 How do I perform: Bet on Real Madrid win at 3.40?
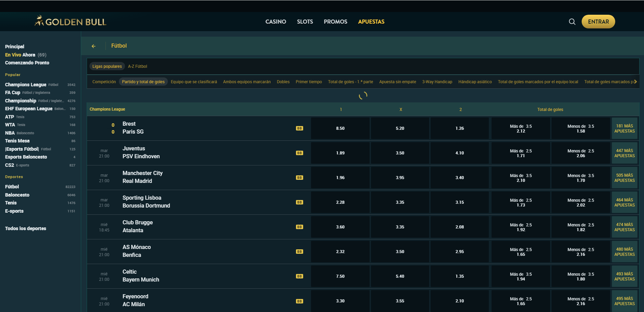460,178
